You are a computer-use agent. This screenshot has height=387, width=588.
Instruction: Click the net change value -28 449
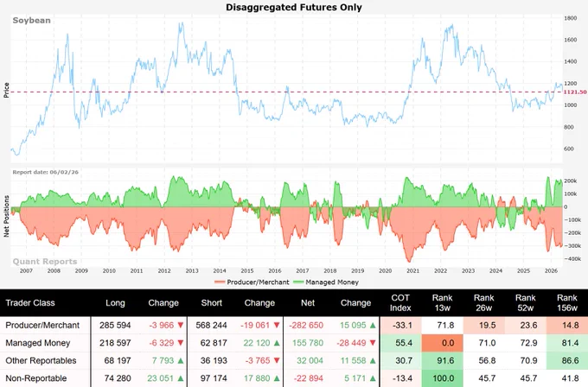tap(351, 343)
